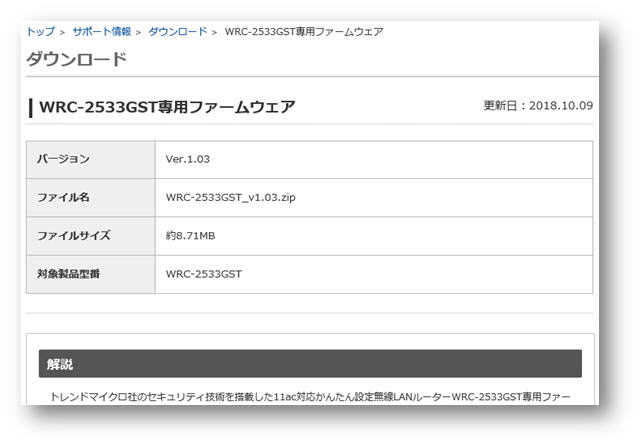Click the WRC-2533GST専用ファームウェア title heading

[167, 107]
